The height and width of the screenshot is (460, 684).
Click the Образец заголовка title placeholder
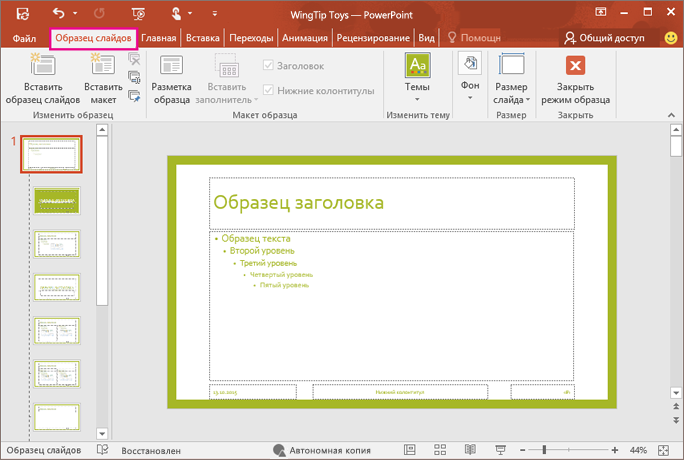click(x=392, y=203)
